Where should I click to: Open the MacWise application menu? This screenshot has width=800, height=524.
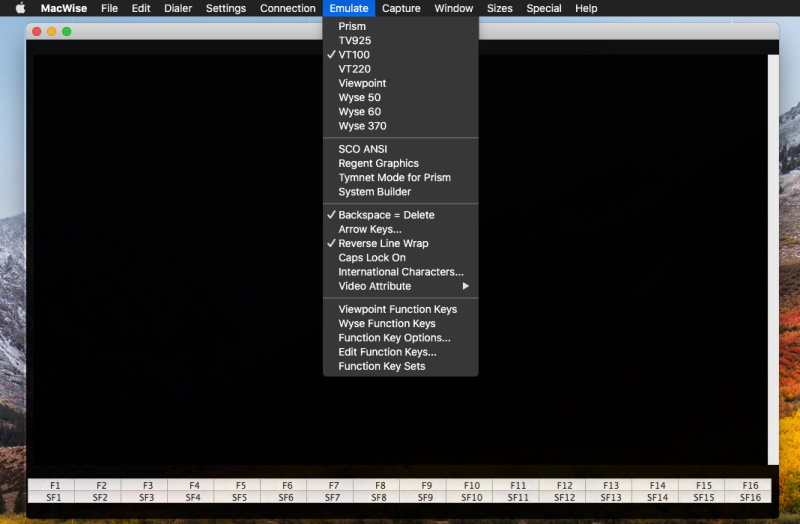click(64, 8)
